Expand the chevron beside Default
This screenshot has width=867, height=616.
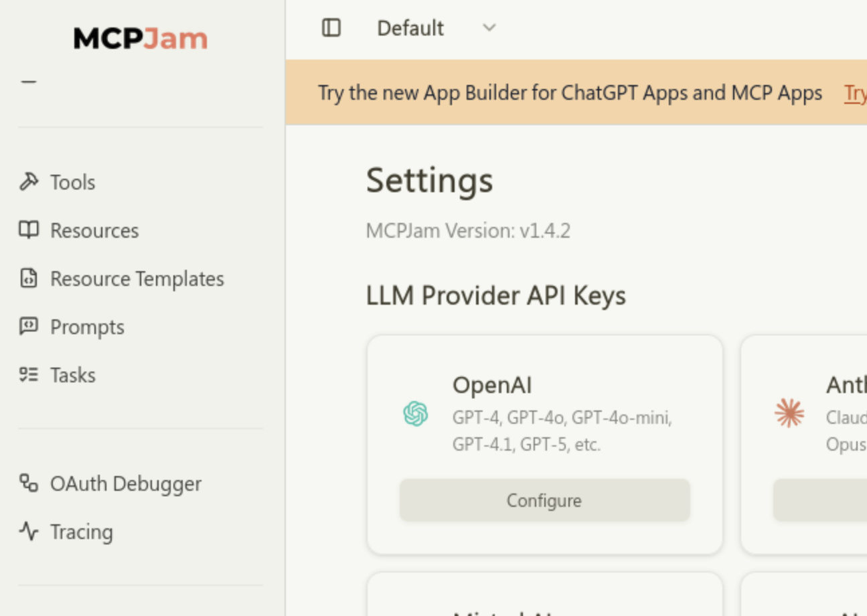489,28
